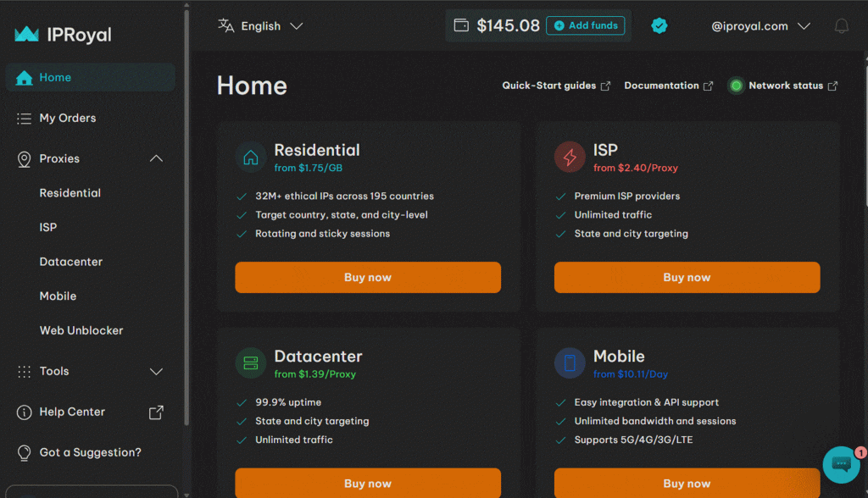
Task: Click the Residential house icon
Action: tap(251, 158)
